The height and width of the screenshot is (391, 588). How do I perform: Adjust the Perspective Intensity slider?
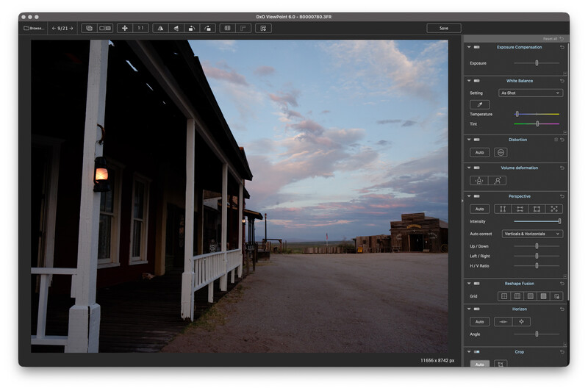coord(537,221)
